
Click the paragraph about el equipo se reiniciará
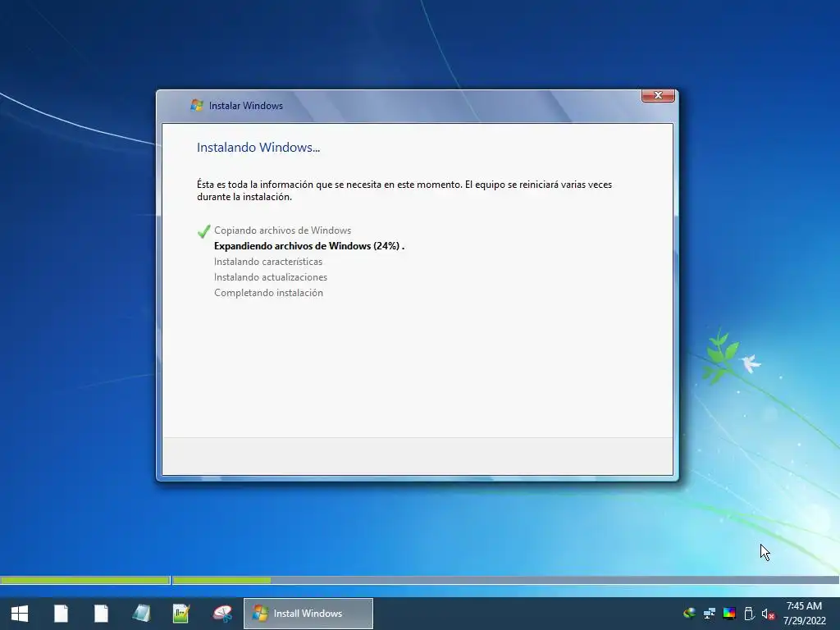[x=404, y=190]
